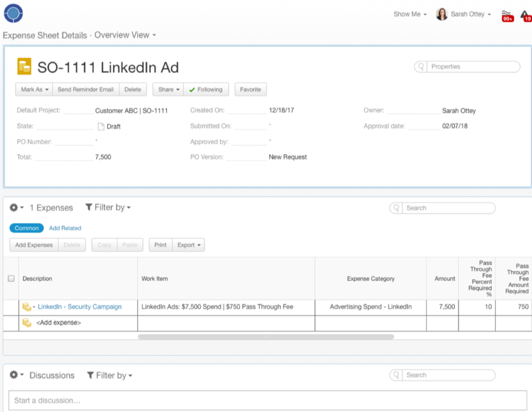The width and height of the screenshot is (532, 412).
Task: Click the Add expense row coin icon
Action: coord(27,322)
